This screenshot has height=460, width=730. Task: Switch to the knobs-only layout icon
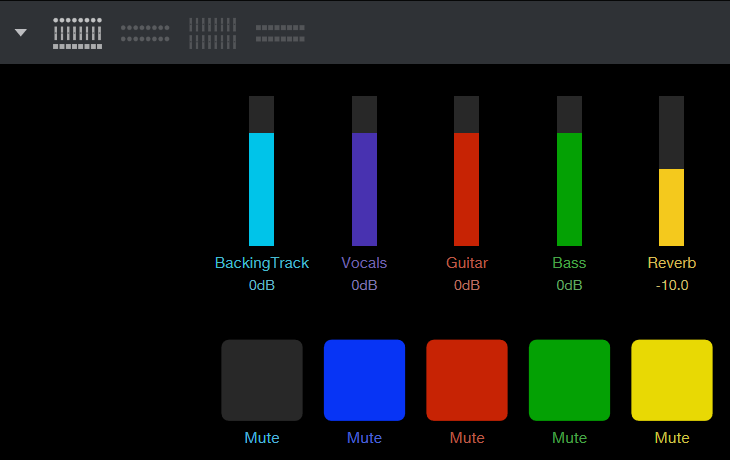(x=145, y=33)
